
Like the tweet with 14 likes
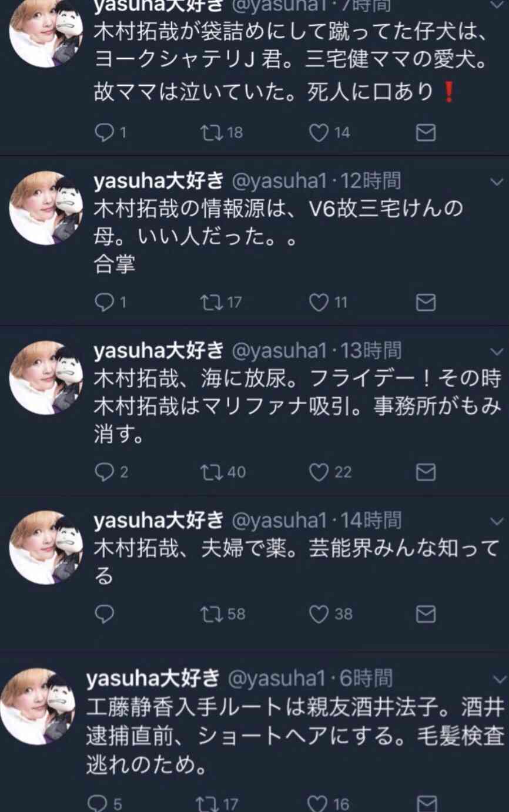pos(319,133)
